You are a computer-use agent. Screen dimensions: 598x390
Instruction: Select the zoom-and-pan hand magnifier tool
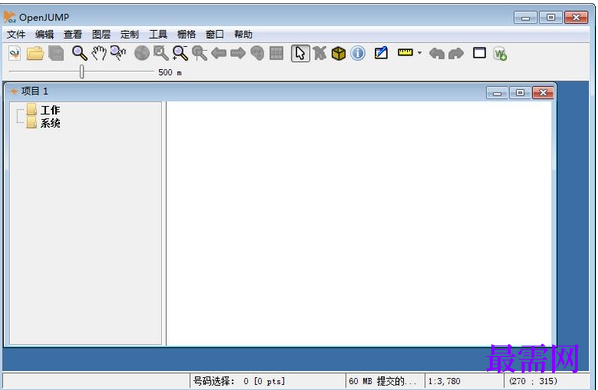pyautogui.click(x=118, y=53)
